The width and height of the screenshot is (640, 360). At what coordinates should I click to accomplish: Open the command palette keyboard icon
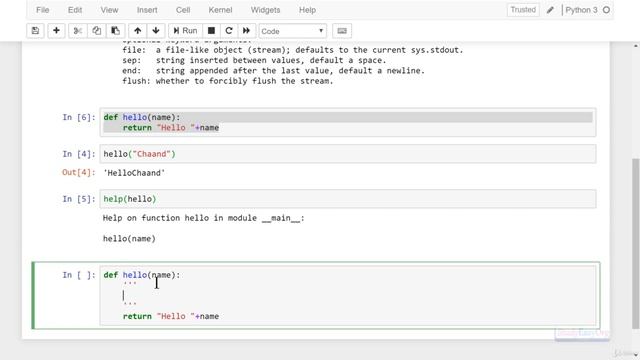[x=342, y=31]
